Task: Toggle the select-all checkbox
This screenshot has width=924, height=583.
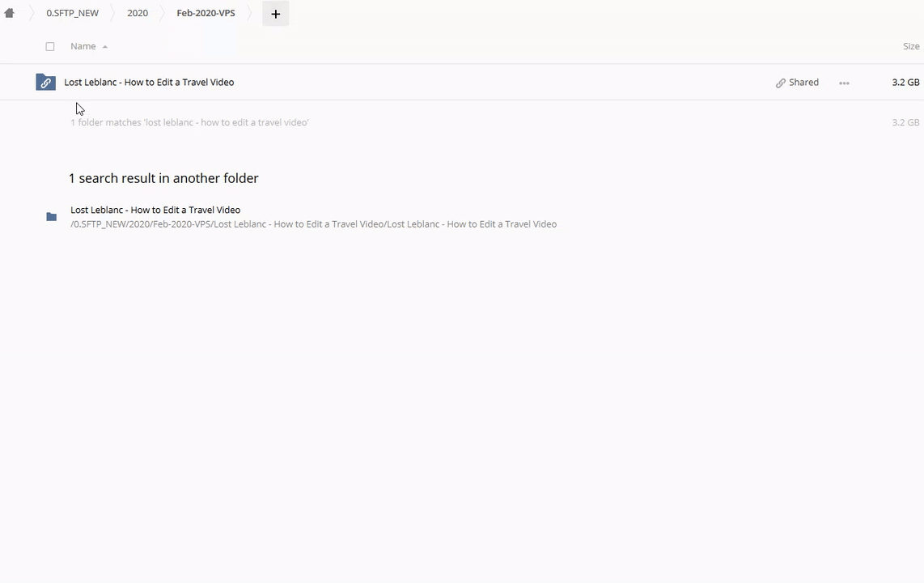Action: coord(50,47)
